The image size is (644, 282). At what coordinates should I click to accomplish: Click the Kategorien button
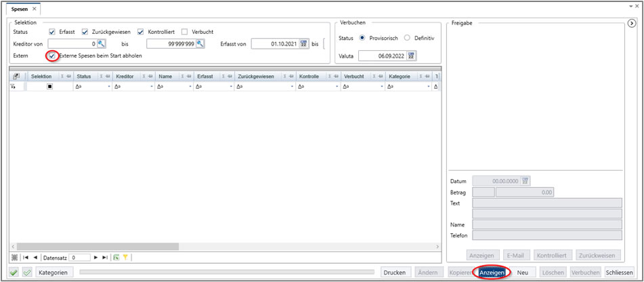pyautogui.click(x=55, y=272)
